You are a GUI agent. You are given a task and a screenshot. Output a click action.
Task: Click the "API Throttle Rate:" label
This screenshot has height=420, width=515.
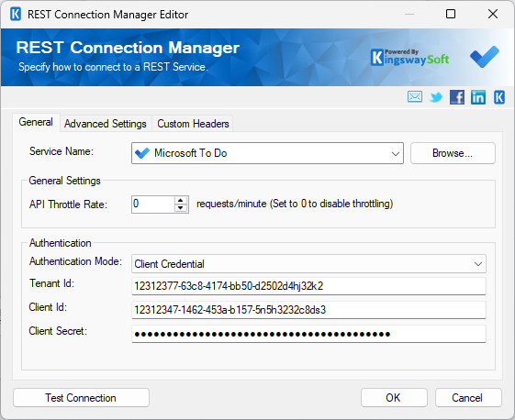(68, 204)
